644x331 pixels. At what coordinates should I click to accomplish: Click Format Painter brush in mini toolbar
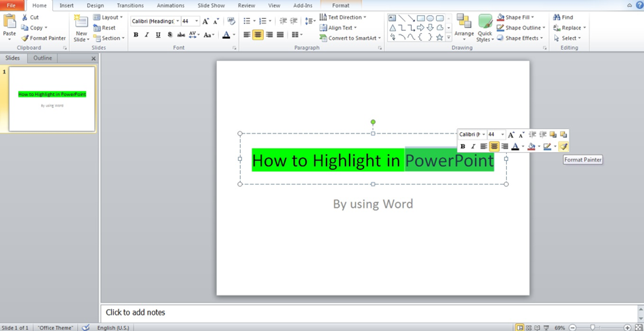pyautogui.click(x=563, y=146)
